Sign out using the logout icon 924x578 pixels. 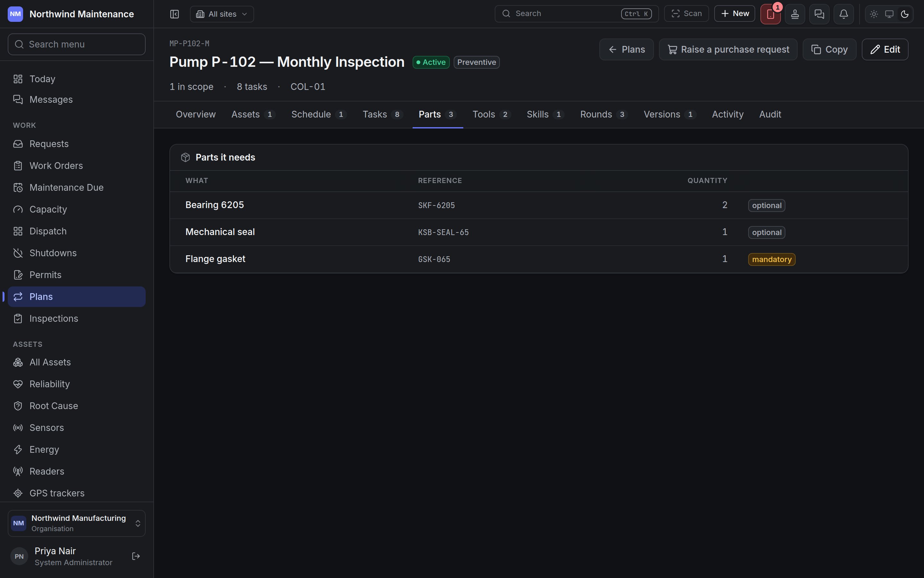[136, 556]
